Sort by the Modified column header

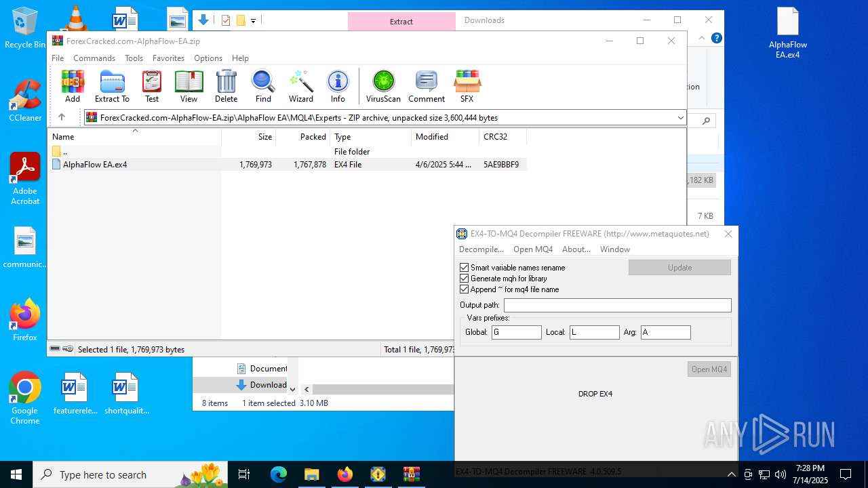[x=445, y=137]
